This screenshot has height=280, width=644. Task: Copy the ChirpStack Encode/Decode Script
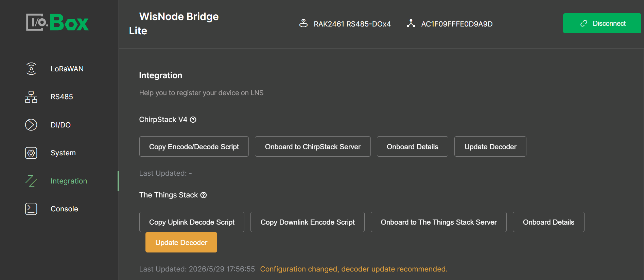tap(194, 146)
